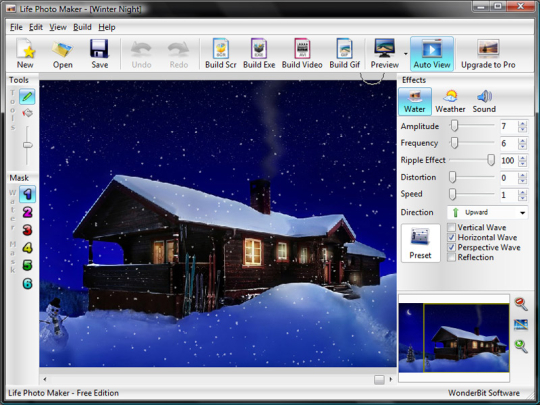Click the Undo arrow icon
Screen dimensions: 540x405
(x=141, y=54)
